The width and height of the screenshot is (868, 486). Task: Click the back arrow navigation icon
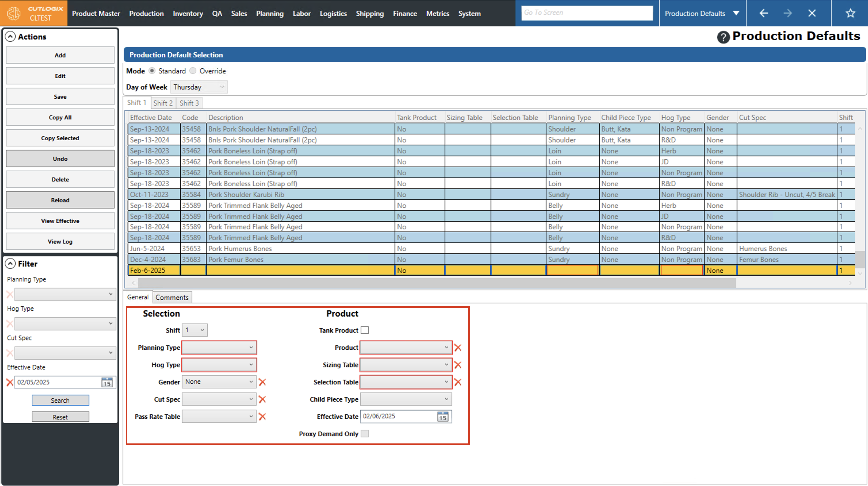(x=764, y=13)
